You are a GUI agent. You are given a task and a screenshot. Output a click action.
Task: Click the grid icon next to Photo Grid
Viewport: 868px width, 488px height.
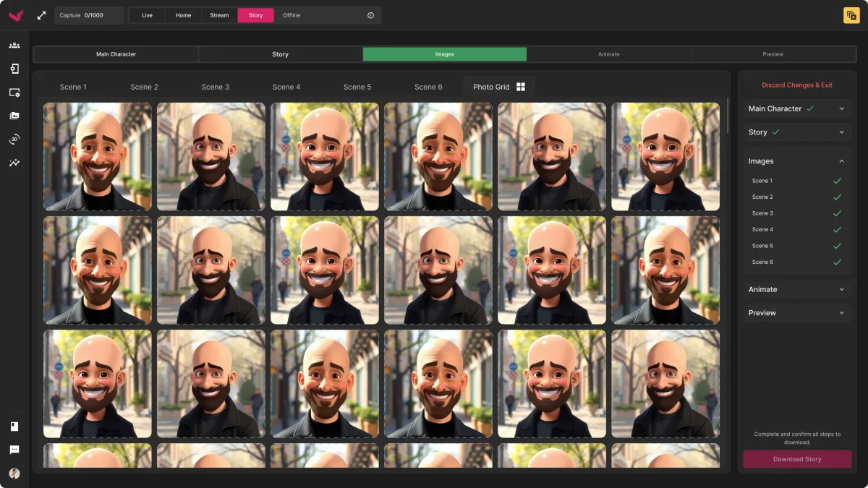[x=520, y=87]
